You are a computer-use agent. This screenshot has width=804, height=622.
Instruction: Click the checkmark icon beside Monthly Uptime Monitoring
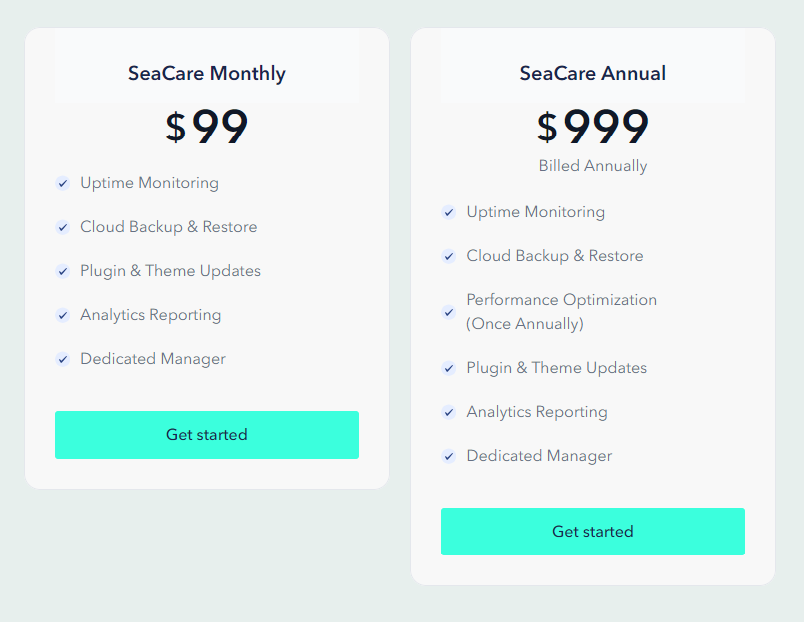click(62, 183)
